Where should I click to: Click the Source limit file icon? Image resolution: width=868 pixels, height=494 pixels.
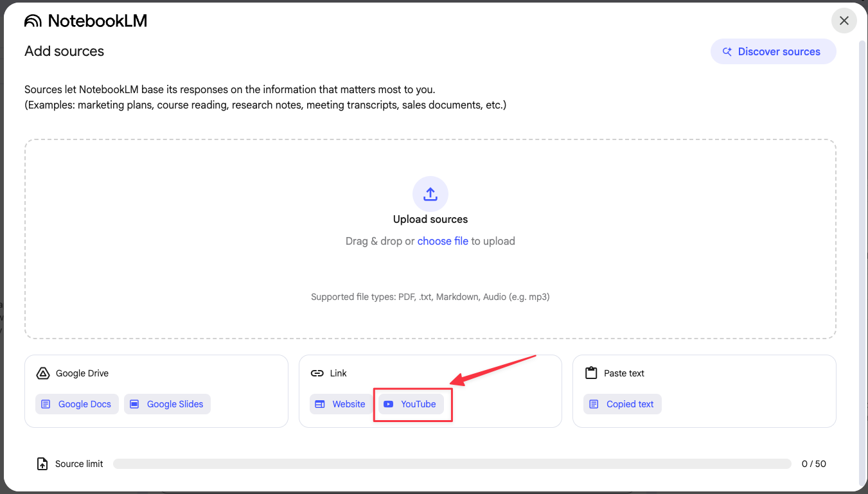coord(42,464)
